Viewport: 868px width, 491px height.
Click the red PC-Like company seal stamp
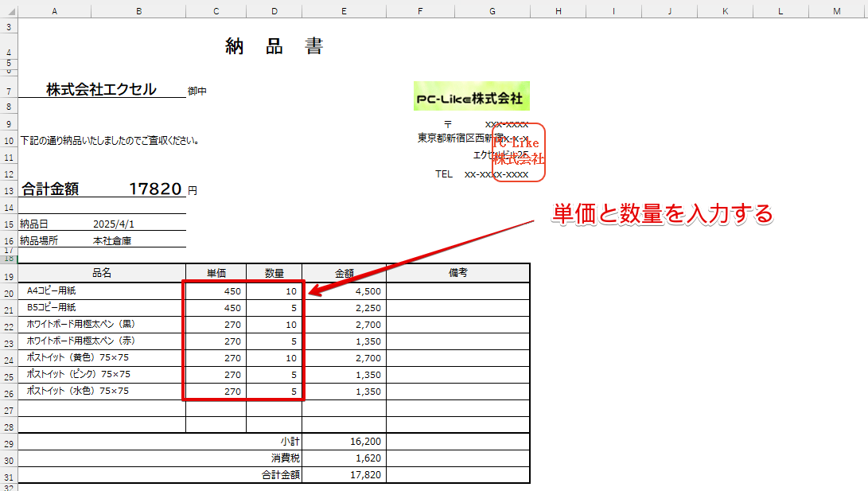(519, 152)
